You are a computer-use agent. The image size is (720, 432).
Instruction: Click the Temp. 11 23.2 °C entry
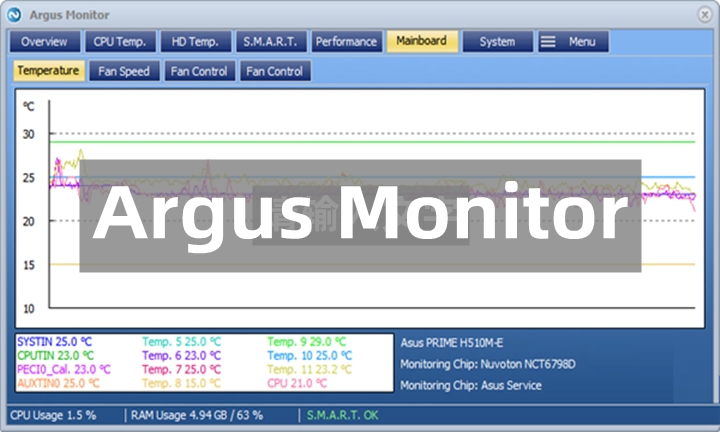click(x=310, y=370)
